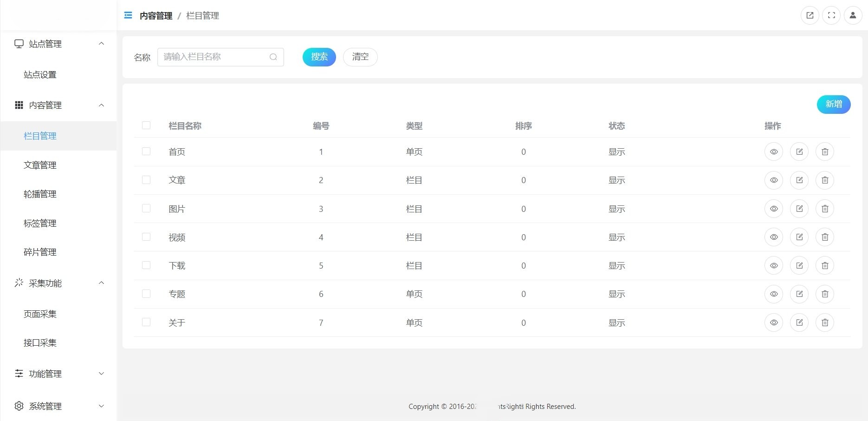Edit the 视频 row
The width and height of the screenshot is (868, 421).
(x=799, y=237)
